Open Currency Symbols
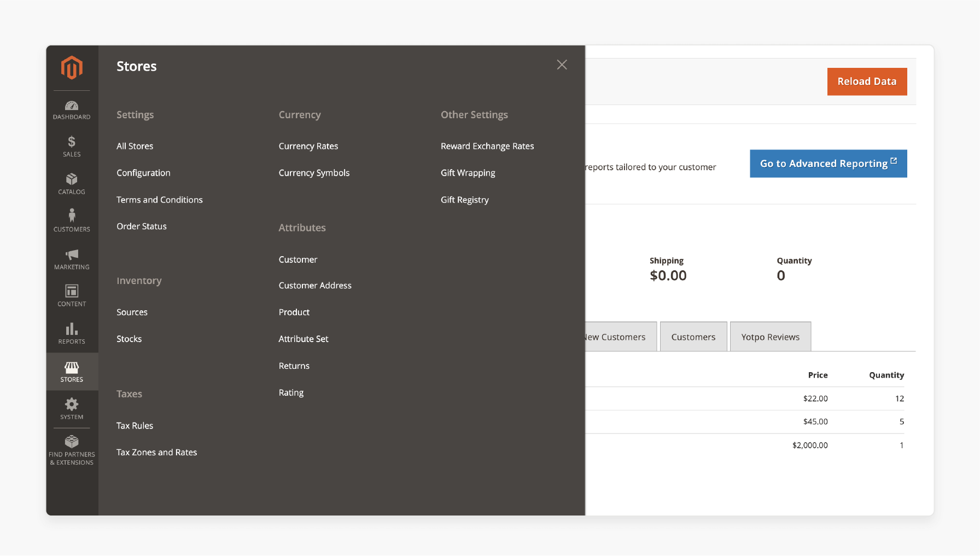This screenshot has height=556, width=980. tap(314, 173)
